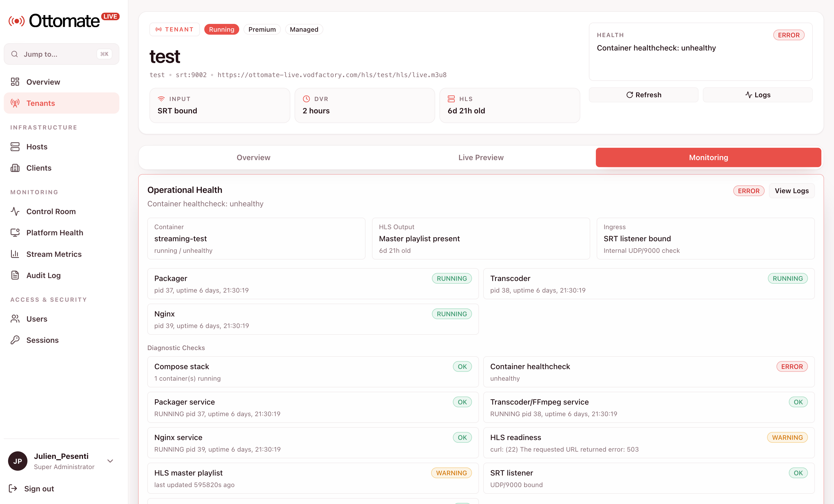Click the Running status badge
Image resolution: width=834 pixels, height=504 pixels.
(222, 30)
